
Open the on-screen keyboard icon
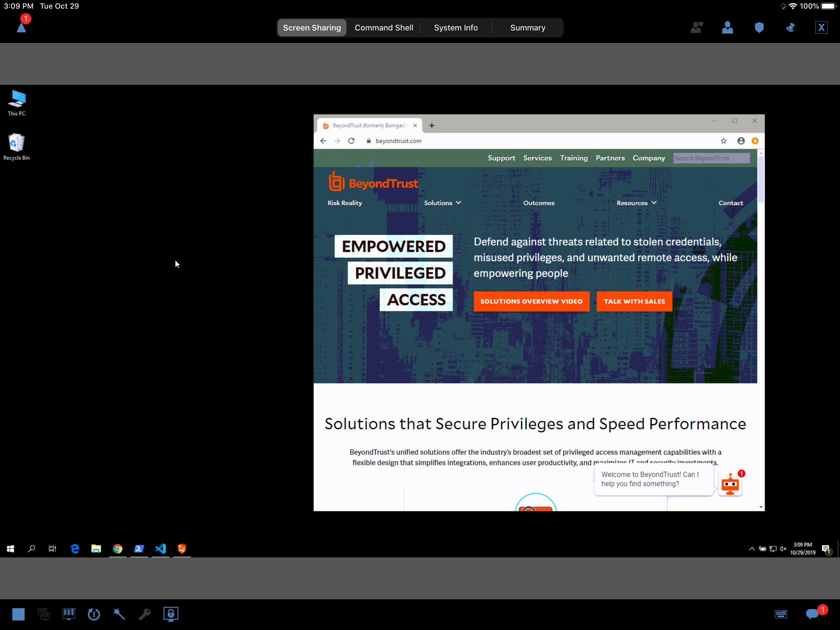(781, 614)
